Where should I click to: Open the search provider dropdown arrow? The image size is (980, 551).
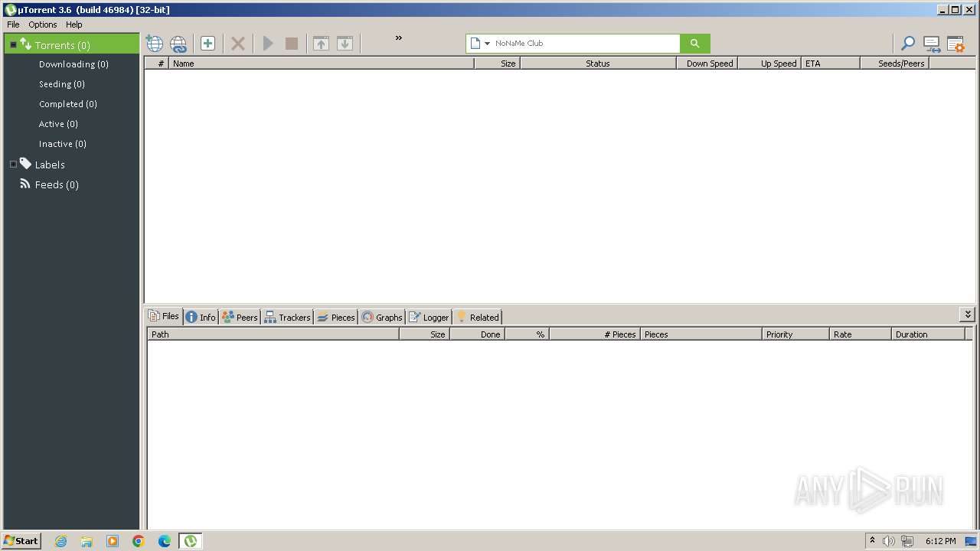pos(487,44)
